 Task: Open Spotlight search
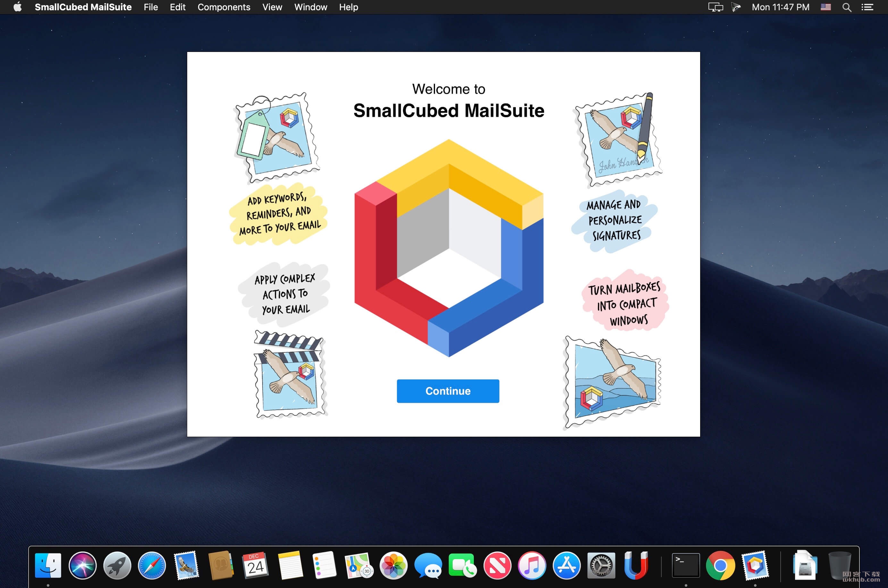point(846,7)
